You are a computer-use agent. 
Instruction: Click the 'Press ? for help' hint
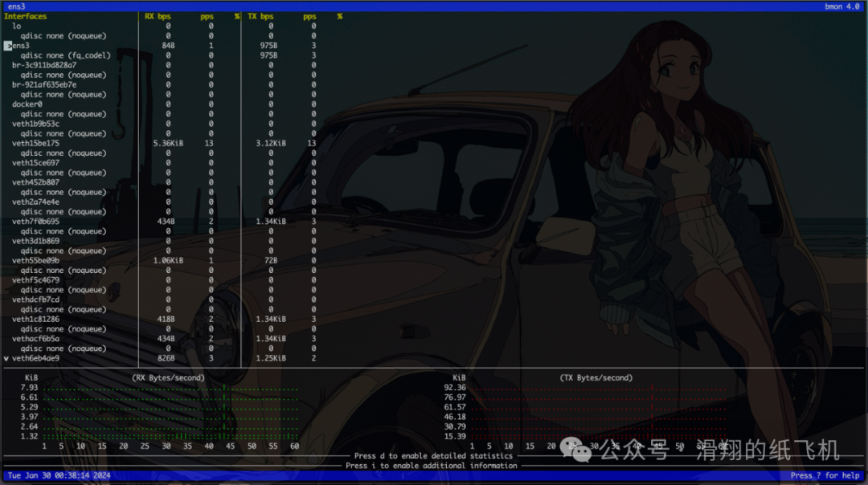pos(825,475)
